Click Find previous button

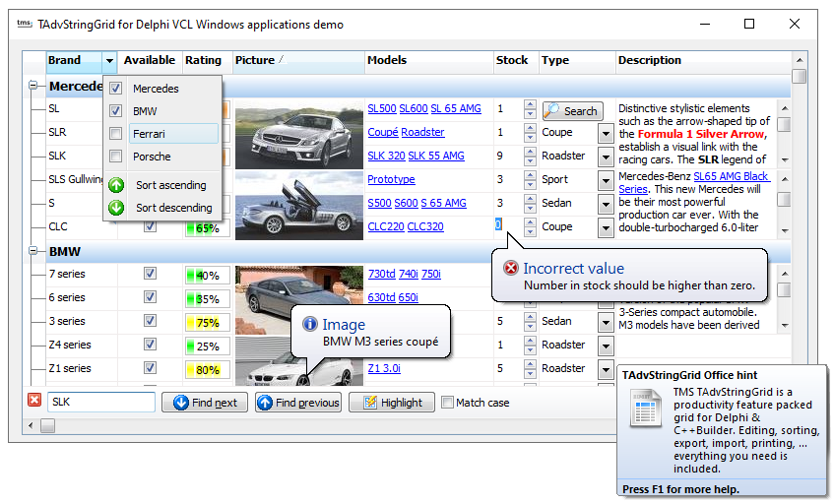pyautogui.click(x=298, y=403)
